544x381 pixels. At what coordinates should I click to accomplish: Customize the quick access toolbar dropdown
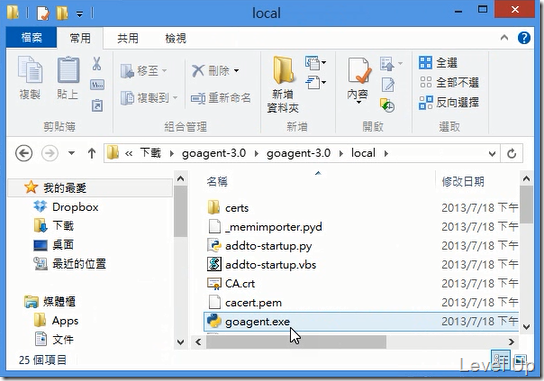pos(80,14)
